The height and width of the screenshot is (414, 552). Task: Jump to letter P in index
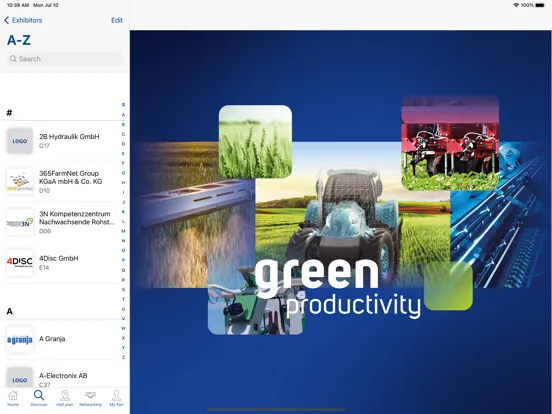[x=123, y=260]
